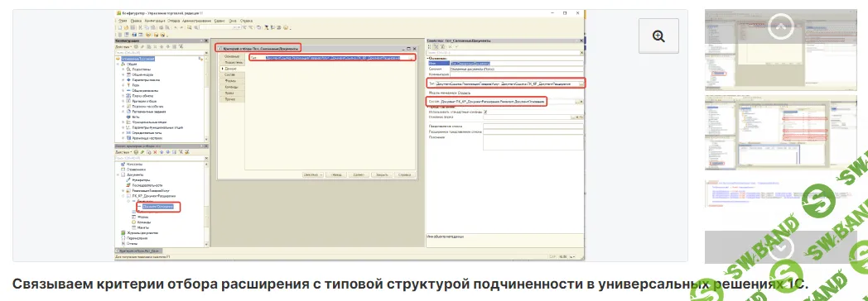Select Роли in the configuration tree
The height and width of the screenshot is (301, 868).
[x=136, y=86]
